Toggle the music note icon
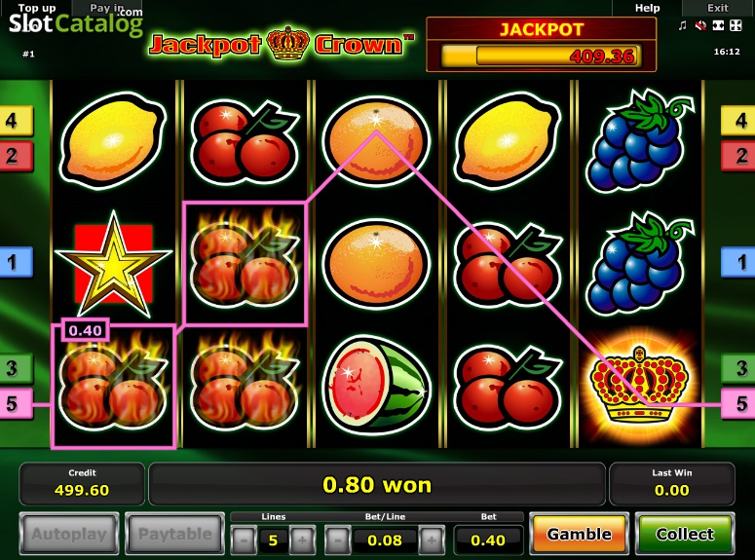Image resolution: width=755 pixels, height=560 pixels. 682,25
